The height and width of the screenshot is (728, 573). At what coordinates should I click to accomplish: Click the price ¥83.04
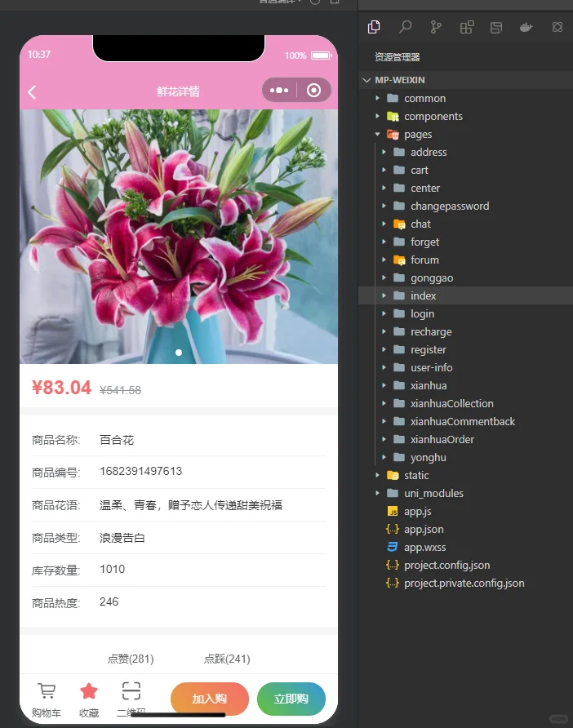pyautogui.click(x=61, y=388)
